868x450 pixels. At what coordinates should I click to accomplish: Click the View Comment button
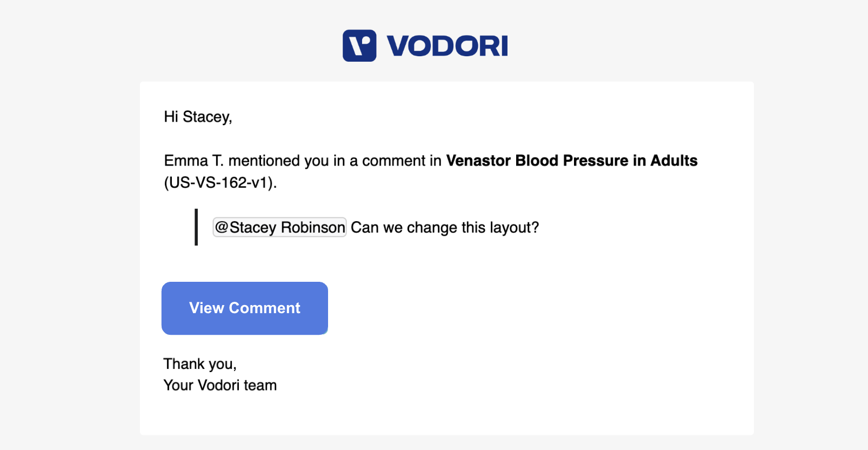(x=245, y=308)
